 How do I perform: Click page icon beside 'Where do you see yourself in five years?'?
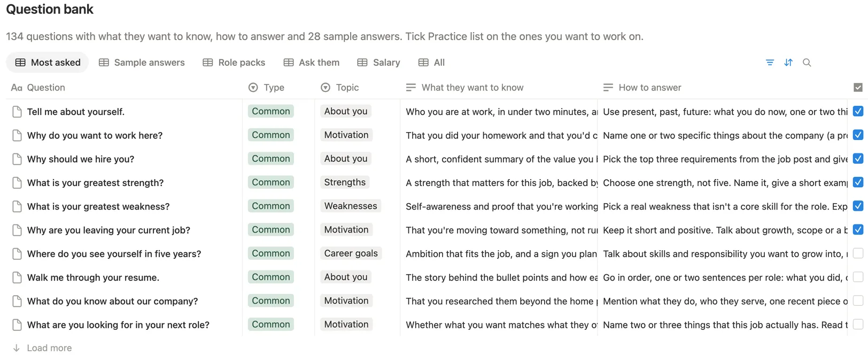point(17,254)
